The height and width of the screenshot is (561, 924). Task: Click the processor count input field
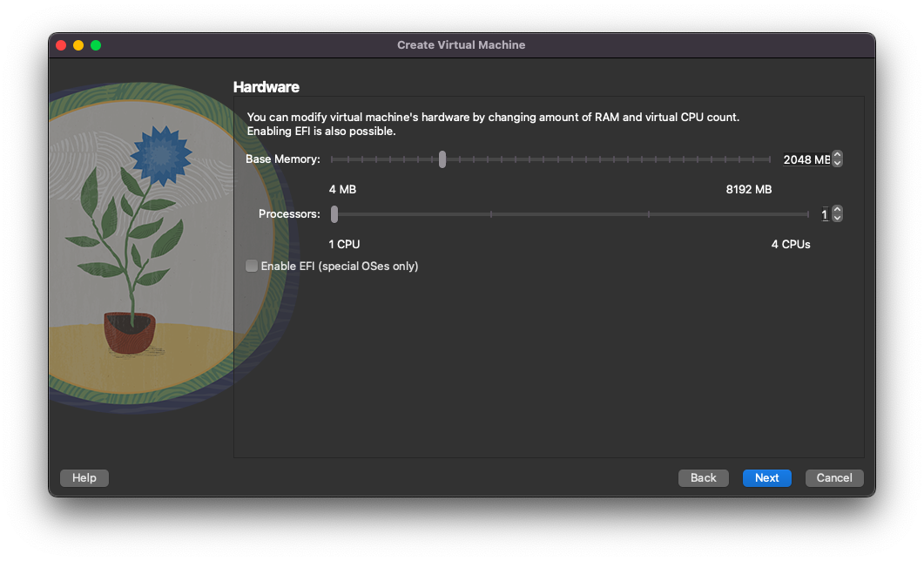(x=825, y=214)
